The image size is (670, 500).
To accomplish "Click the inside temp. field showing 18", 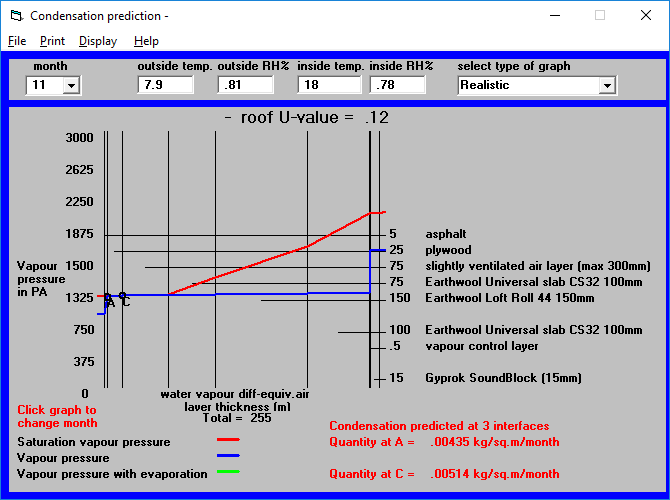I will tap(329, 85).
